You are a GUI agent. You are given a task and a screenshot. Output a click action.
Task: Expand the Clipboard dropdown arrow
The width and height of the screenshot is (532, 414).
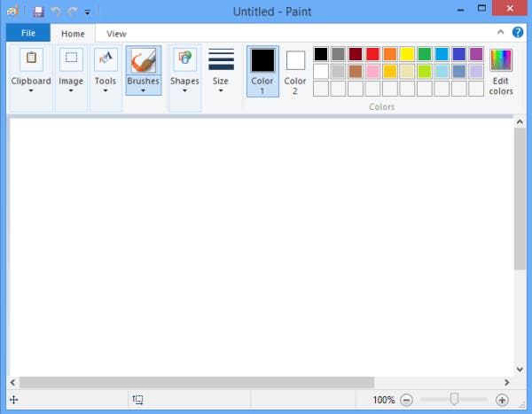click(x=31, y=90)
